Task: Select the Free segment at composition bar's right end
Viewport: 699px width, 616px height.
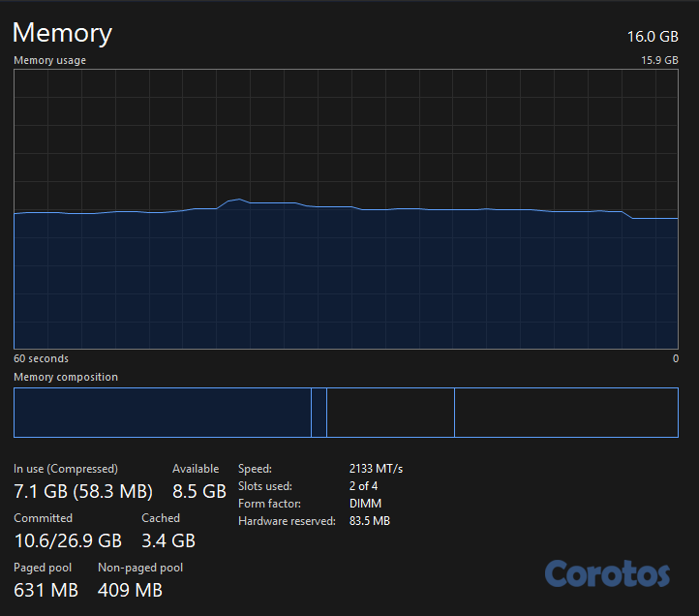Action: coord(565,413)
